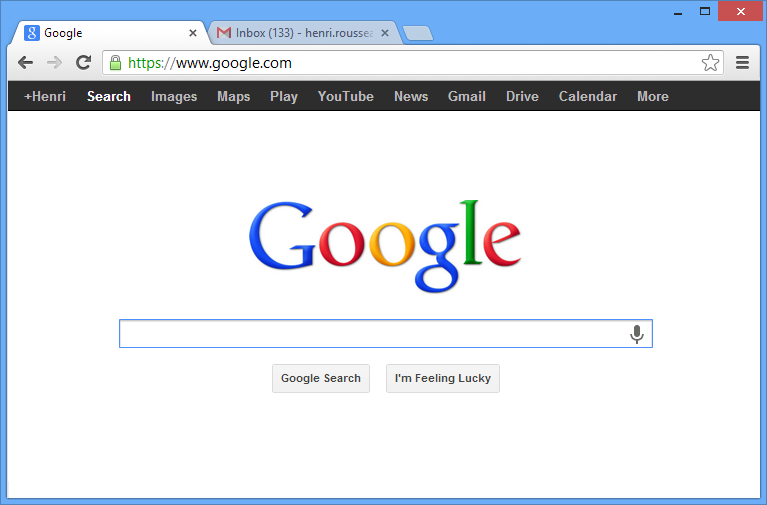This screenshot has width=767, height=505.
Task: Open Images from the black navigation bar
Action: (174, 96)
